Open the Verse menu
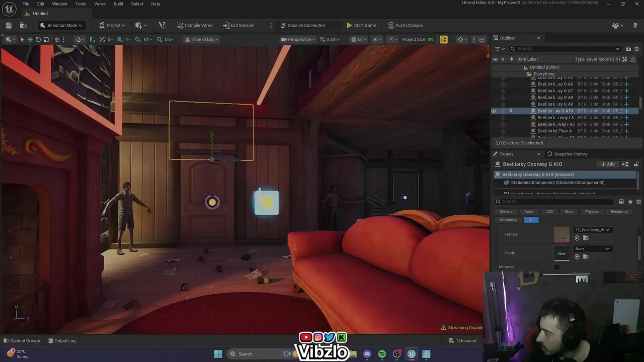The width and height of the screenshot is (644, 362). coord(100,4)
